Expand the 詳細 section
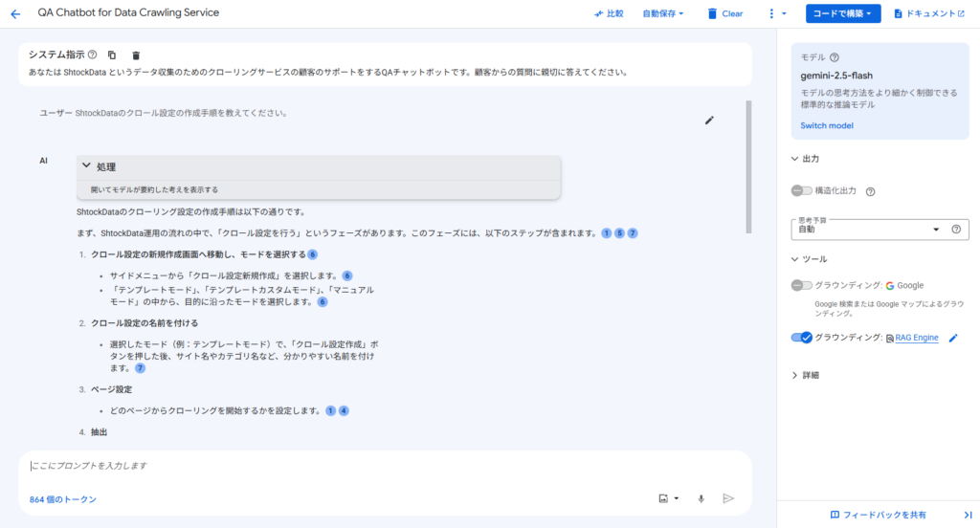The height and width of the screenshot is (528, 980). pyautogui.click(x=805, y=376)
